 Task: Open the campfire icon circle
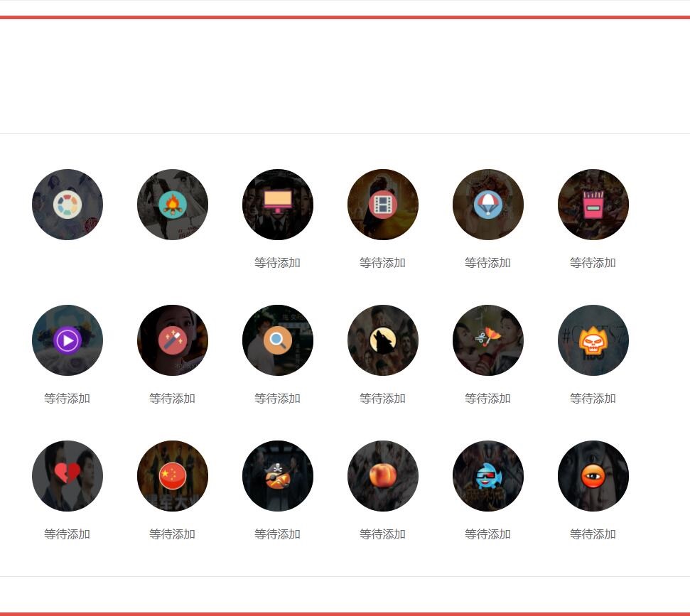(173, 205)
